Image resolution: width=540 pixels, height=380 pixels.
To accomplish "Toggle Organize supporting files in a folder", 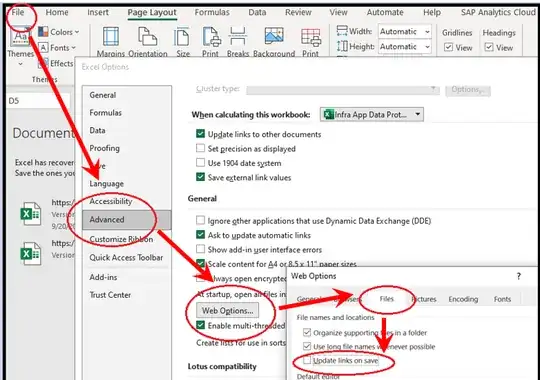I will 307,332.
